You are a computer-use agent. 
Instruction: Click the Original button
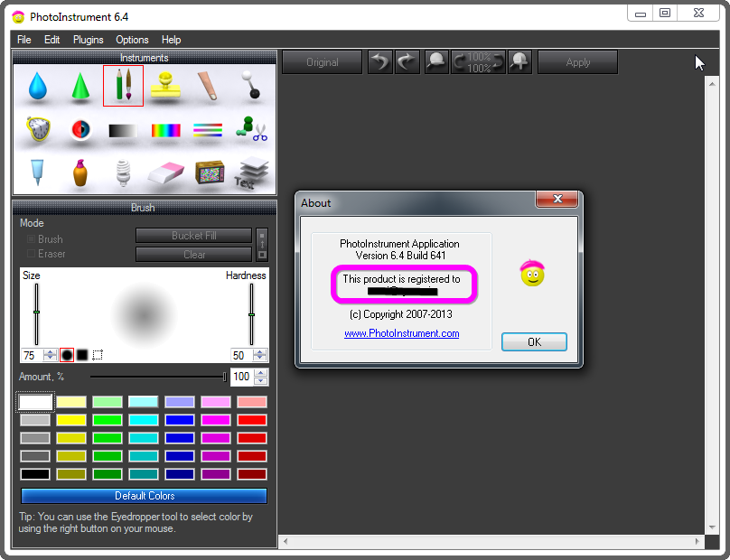click(x=323, y=62)
